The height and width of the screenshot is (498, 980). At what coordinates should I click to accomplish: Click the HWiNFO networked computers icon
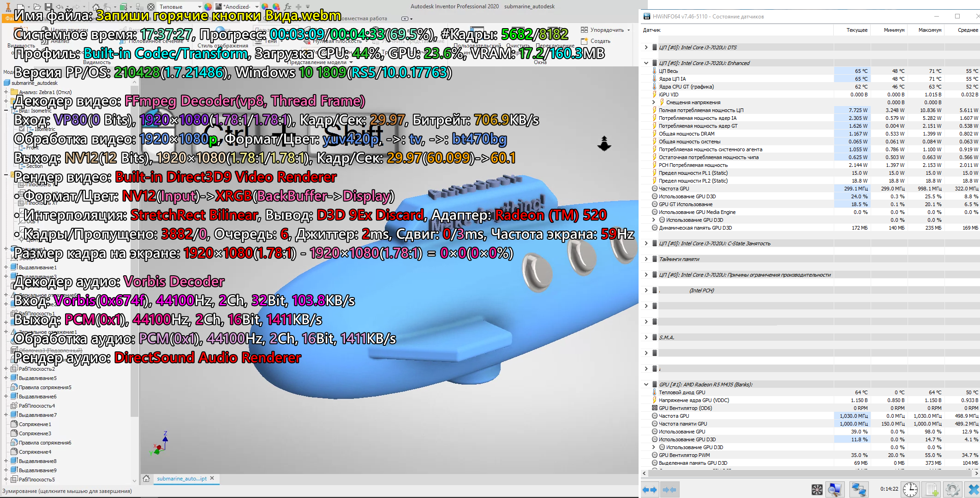859,489
